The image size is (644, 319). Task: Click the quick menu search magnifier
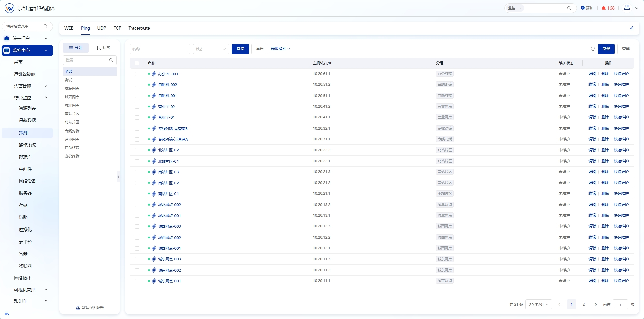coord(46,26)
